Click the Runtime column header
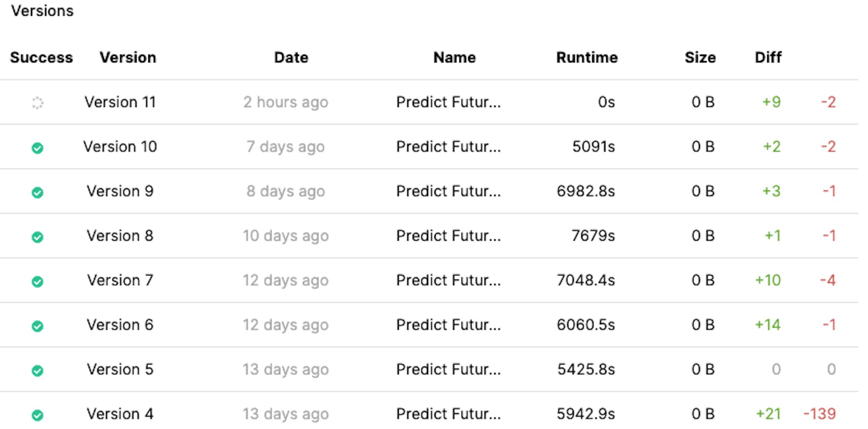Viewport: 868px width, 429px height. click(x=587, y=57)
